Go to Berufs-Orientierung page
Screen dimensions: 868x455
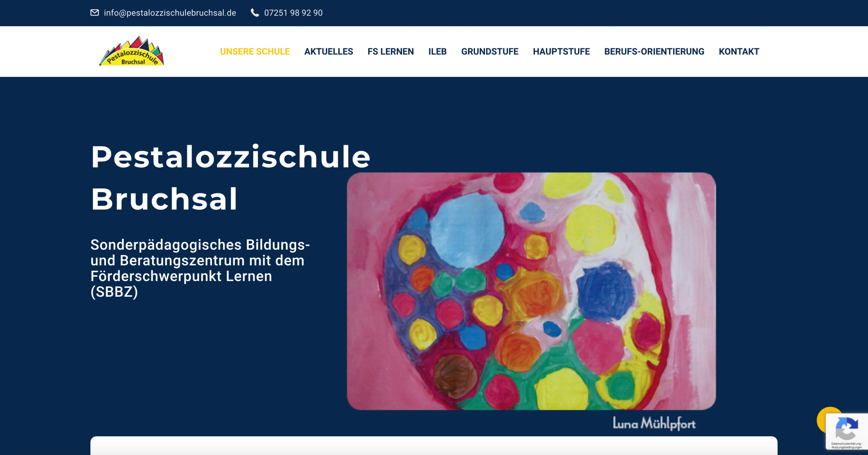(x=654, y=52)
